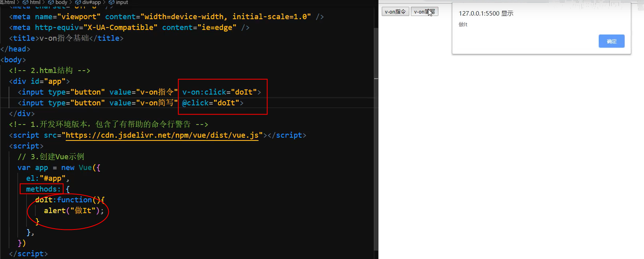The image size is (644, 259).
Task: Click value="v-on指令" in the first input
Action: pos(143,92)
